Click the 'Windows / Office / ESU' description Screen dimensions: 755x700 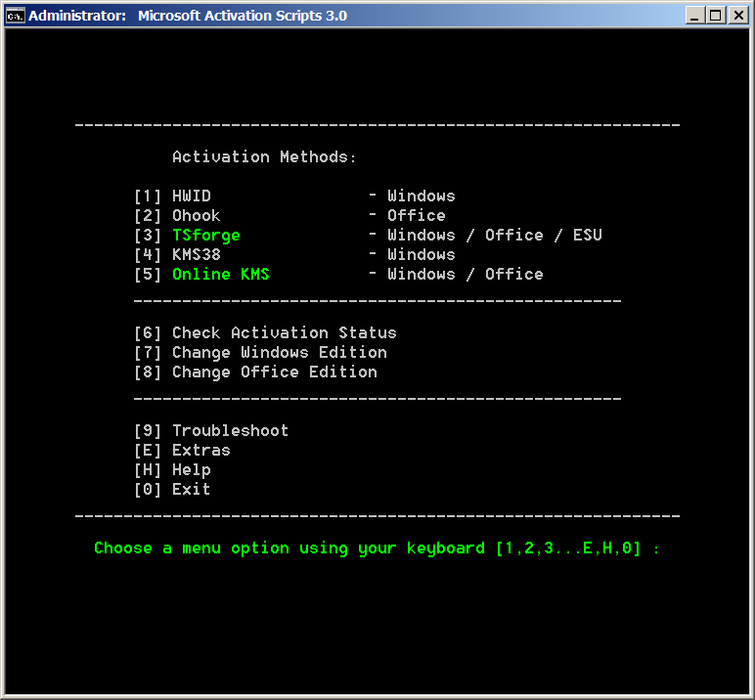point(494,236)
